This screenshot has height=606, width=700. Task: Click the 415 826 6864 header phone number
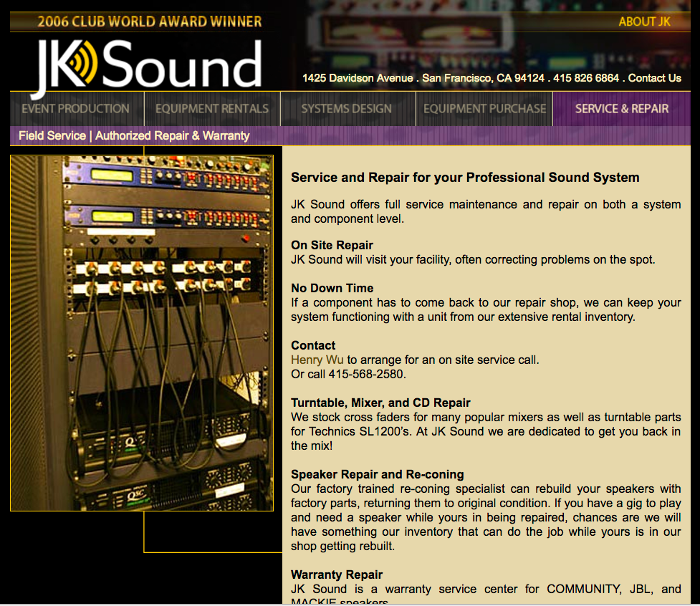pyautogui.click(x=586, y=78)
